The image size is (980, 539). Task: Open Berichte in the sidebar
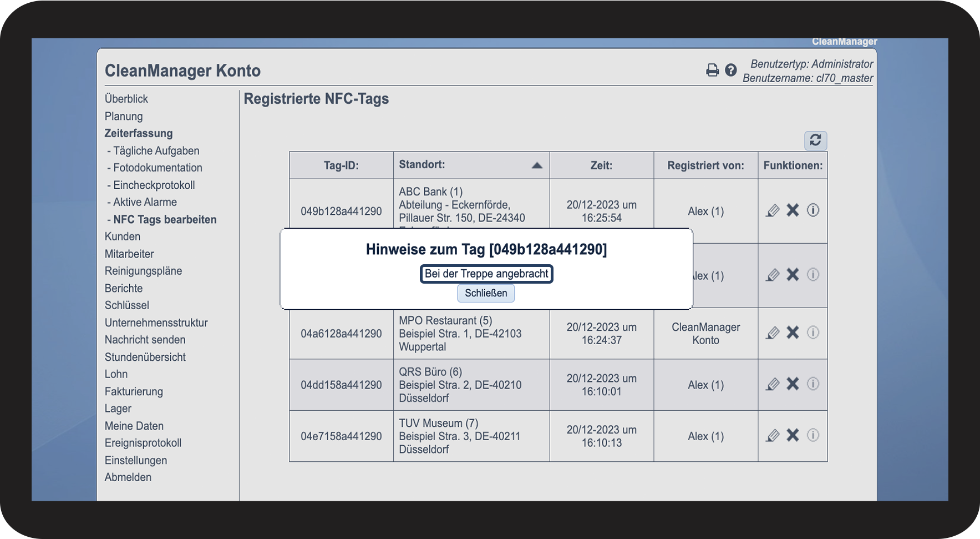point(124,288)
